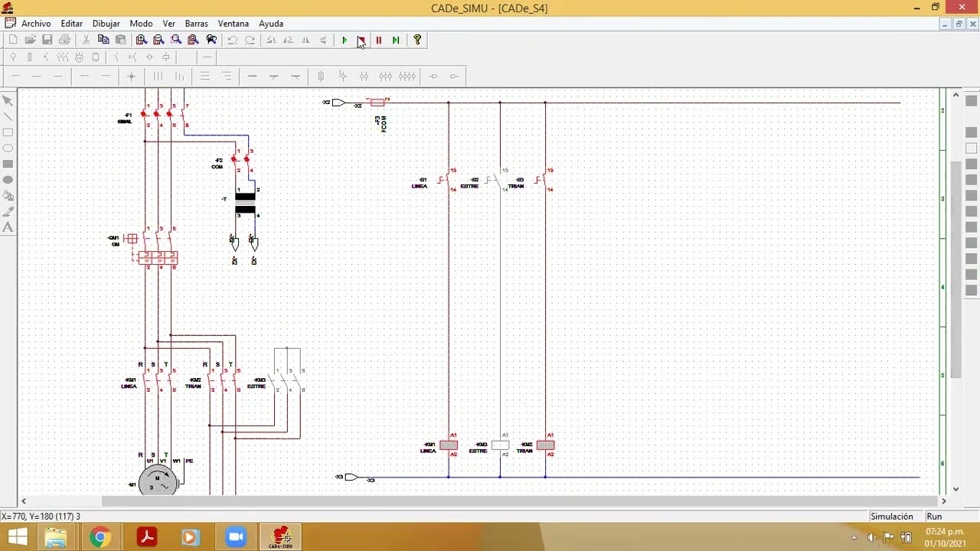The height and width of the screenshot is (551, 980).
Task: Open the Windows Start button
Action: 18,537
